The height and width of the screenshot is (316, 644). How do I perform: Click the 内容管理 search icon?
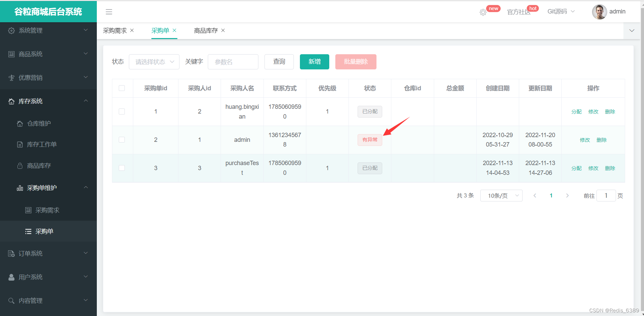click(11, 301)
